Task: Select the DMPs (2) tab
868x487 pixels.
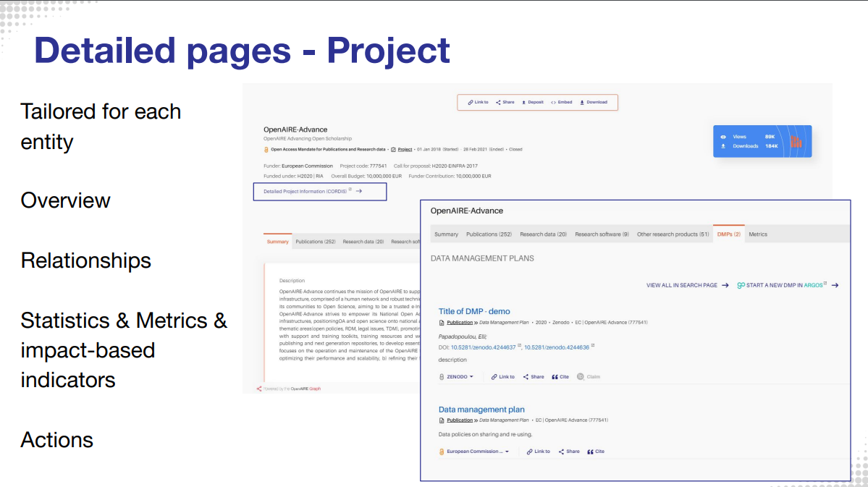Action: pyautogui.click(x=728, y=234)
